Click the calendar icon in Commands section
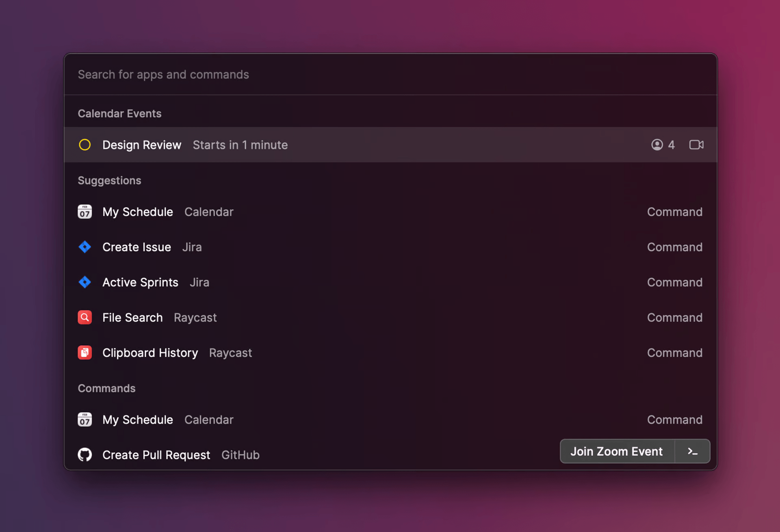780x532 pixels. (x=84, y=420)
